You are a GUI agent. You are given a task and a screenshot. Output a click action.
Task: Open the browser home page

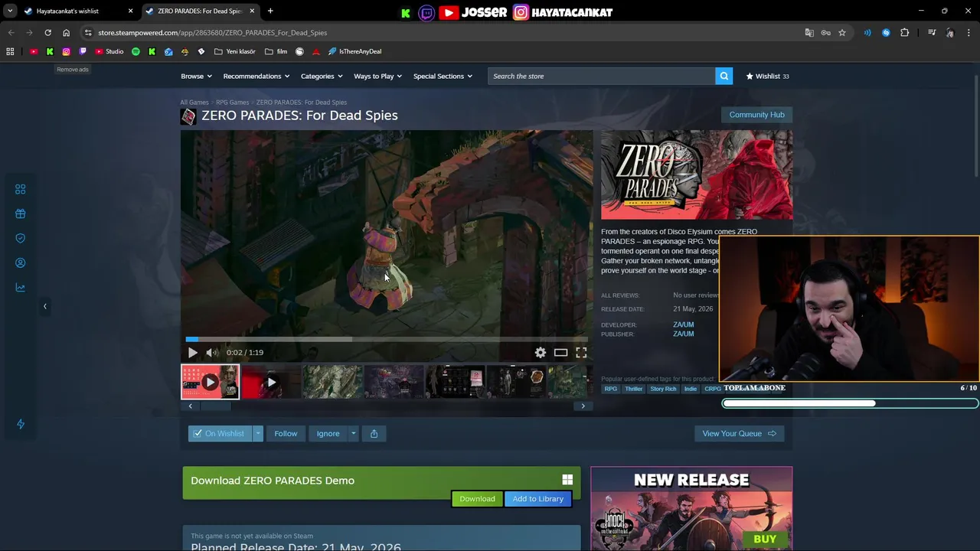[x=66, y=33]
